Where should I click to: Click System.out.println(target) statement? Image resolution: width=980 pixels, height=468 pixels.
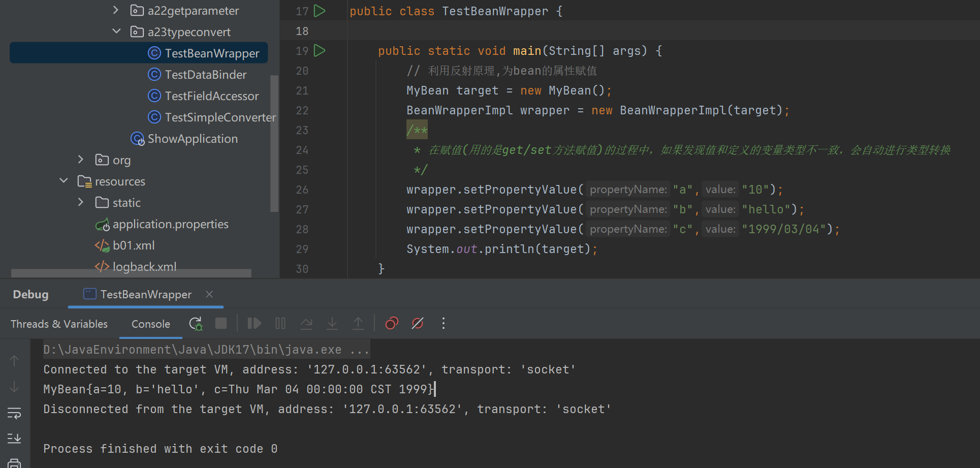[x=502, y=249]
